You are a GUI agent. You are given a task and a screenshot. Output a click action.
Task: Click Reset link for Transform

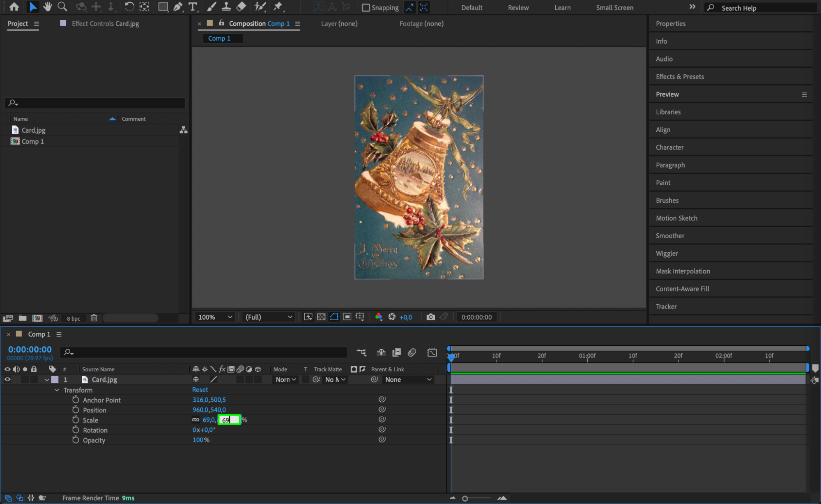[x=200, y=390]
